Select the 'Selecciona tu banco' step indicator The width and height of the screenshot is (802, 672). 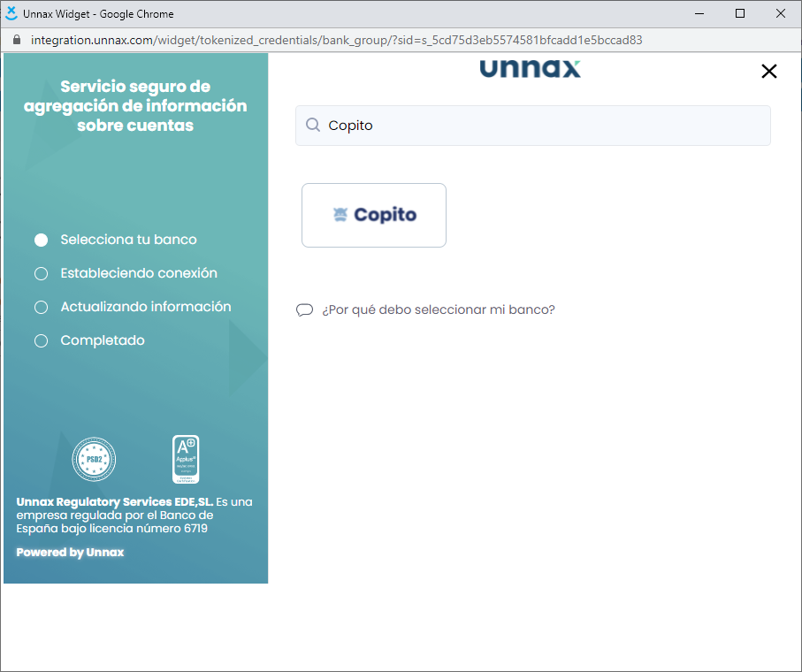(41, 240)
